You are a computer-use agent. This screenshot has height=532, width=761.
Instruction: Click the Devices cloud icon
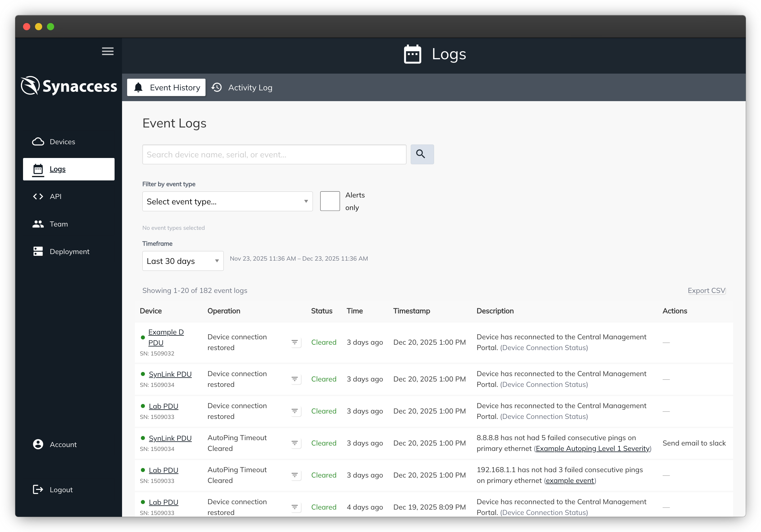point(38,142)
